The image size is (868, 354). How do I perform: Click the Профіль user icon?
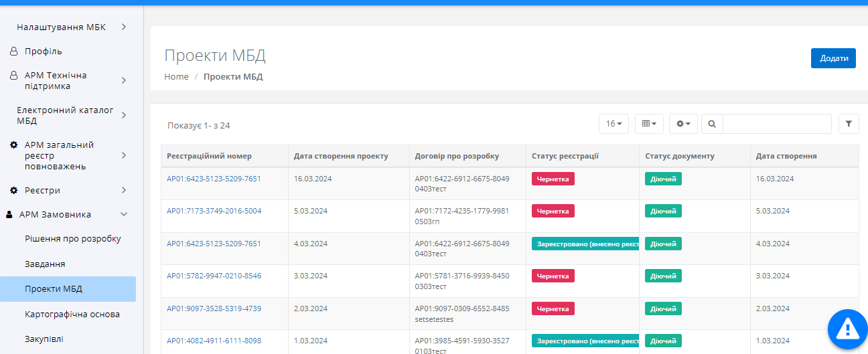[13, 52]
